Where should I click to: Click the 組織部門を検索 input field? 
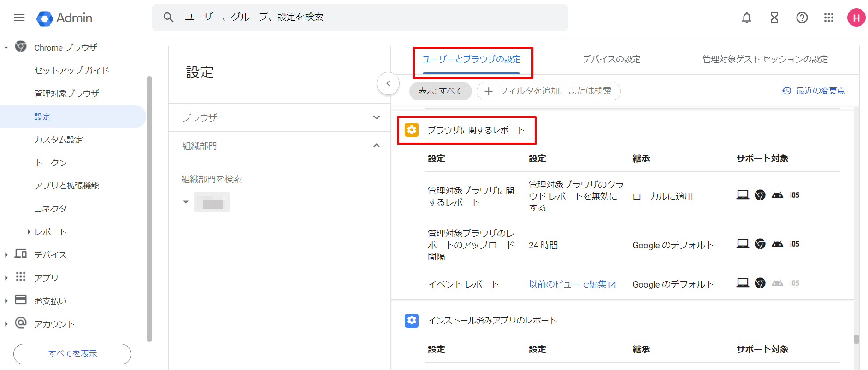point(278,179)
